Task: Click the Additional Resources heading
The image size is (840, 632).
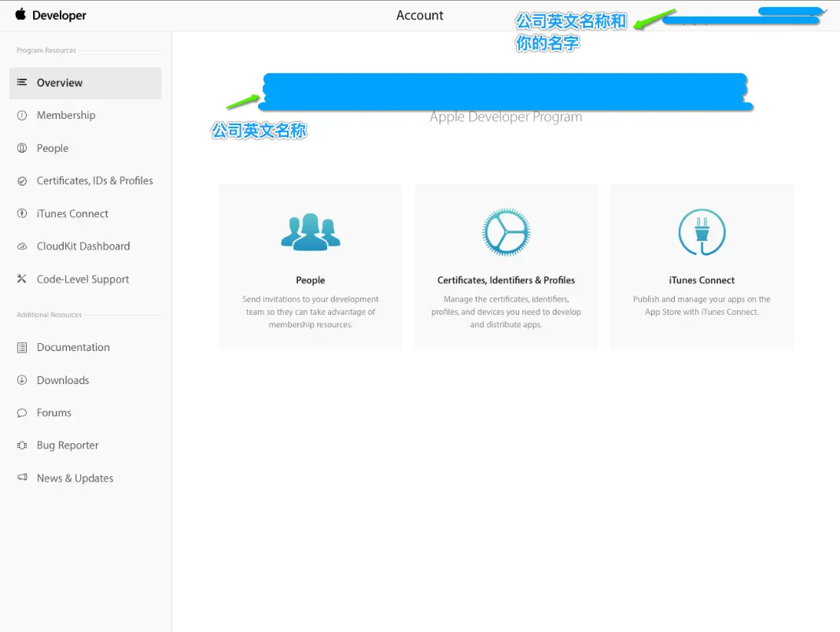Action: pos(50,315)
